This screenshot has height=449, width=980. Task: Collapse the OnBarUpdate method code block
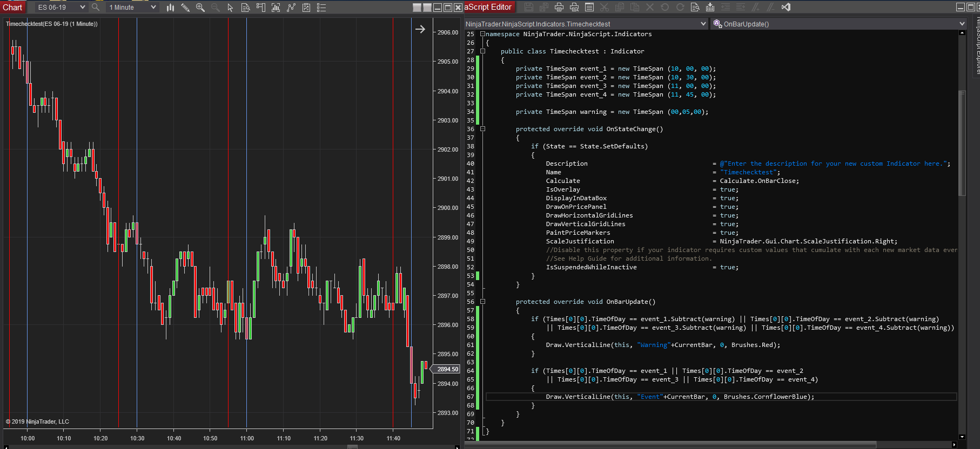pyautogui.click(x=483, y=302)
